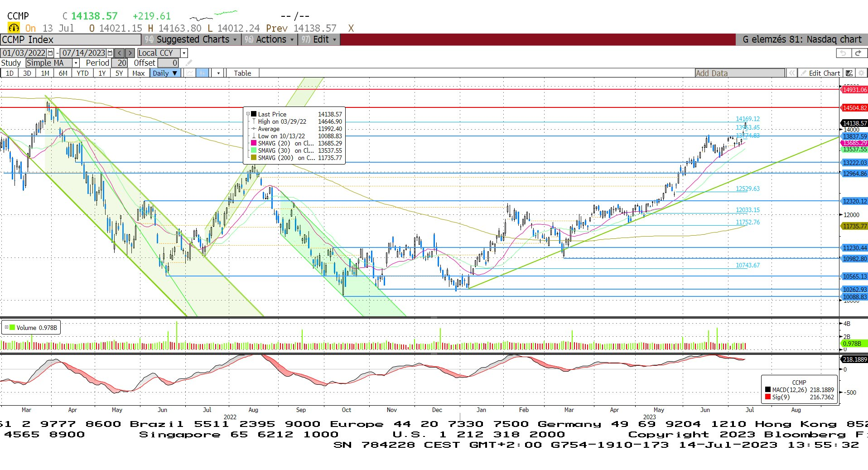Viewport: 868px width, 470px height.
Task: Click the green Volume legend swatch
Action: pyautogui.click(x=12, y=327)
